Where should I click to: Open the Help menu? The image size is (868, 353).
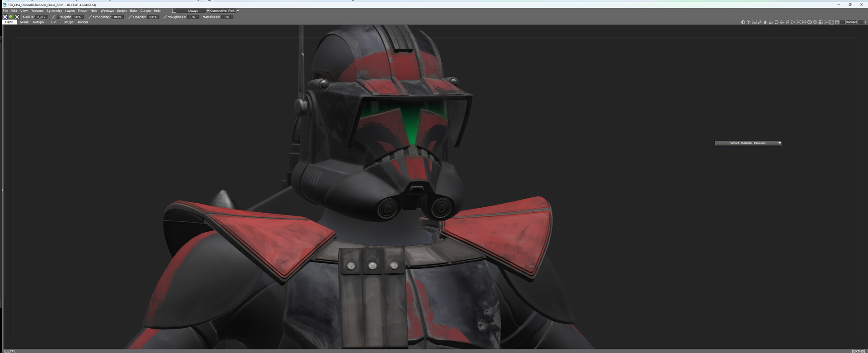click(157, 11)
